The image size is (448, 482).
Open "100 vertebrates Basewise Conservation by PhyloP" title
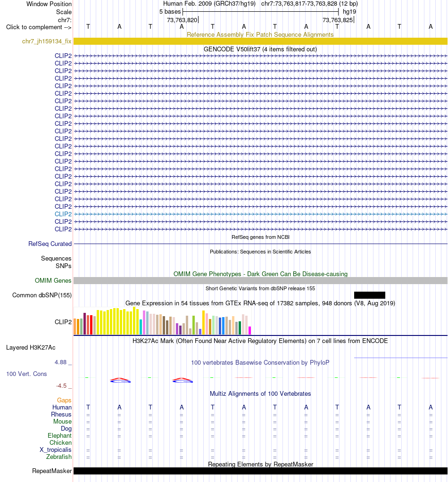click(x=260, y=362)
